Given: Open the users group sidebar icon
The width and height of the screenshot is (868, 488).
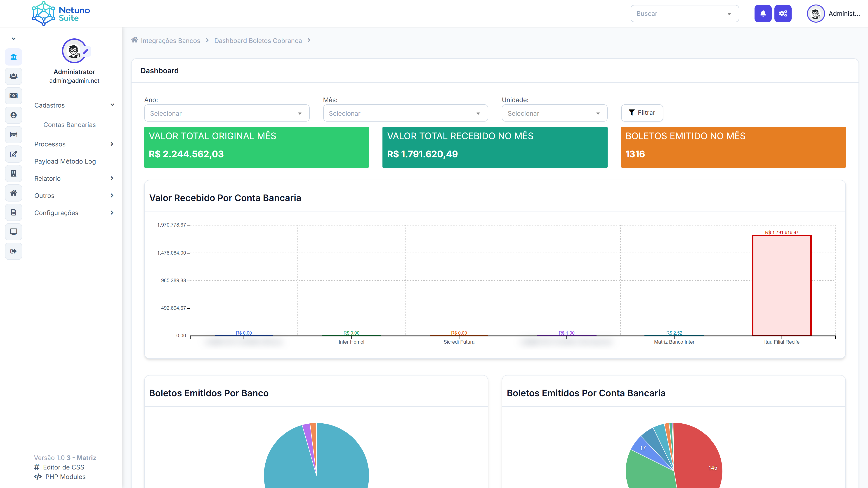Looking at the screenshot, I should [x=14, y=76].
